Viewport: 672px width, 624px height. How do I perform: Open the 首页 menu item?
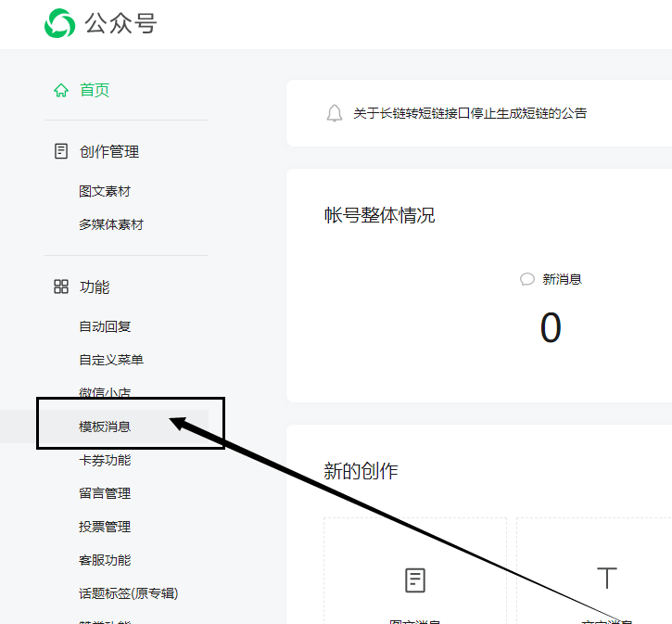click(x=95, y=91)
